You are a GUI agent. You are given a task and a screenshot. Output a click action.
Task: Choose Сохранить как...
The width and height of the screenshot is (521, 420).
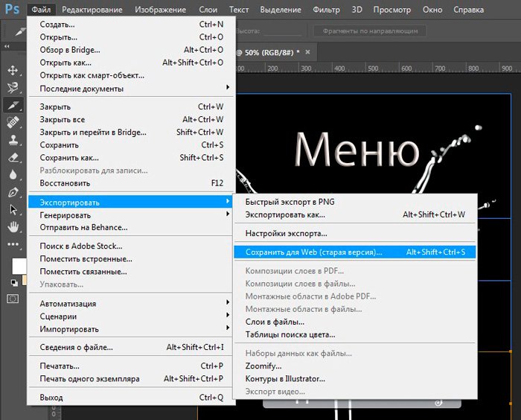132,158
